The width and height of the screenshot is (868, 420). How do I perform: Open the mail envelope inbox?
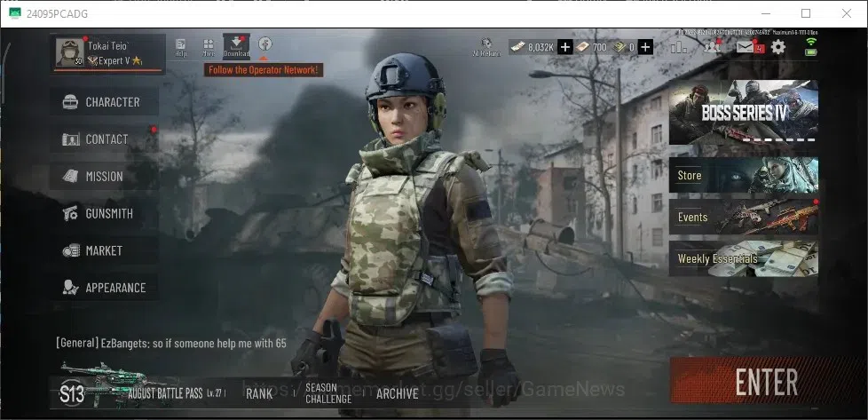point(746,47)
